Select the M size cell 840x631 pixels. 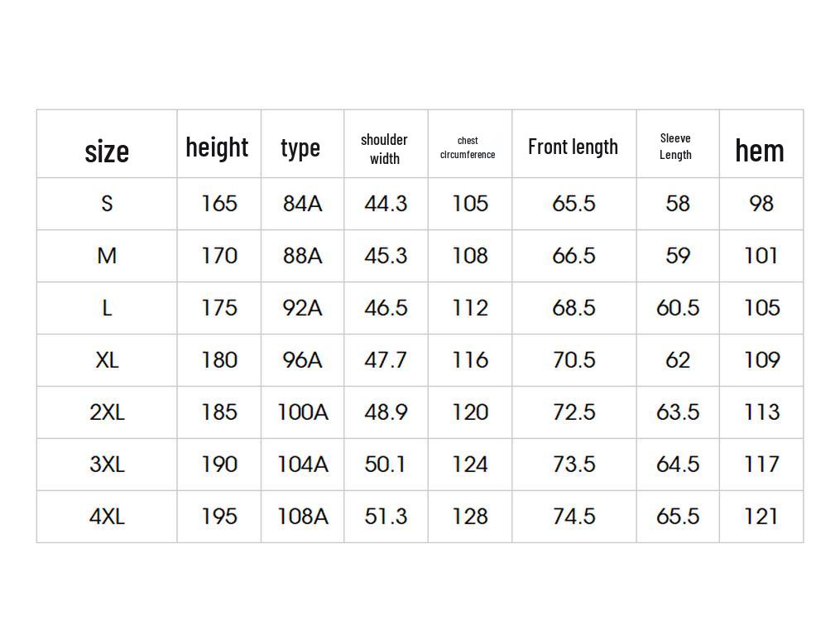click(107, 256)
